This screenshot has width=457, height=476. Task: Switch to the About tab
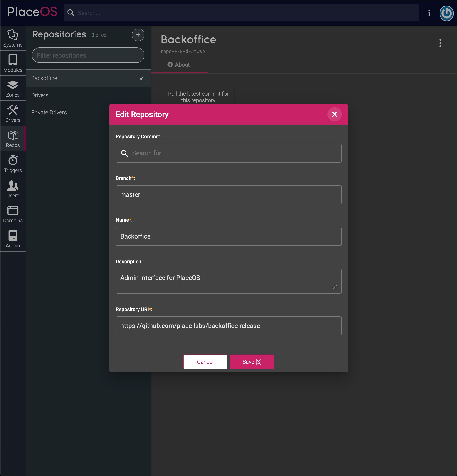click(179, 65)
